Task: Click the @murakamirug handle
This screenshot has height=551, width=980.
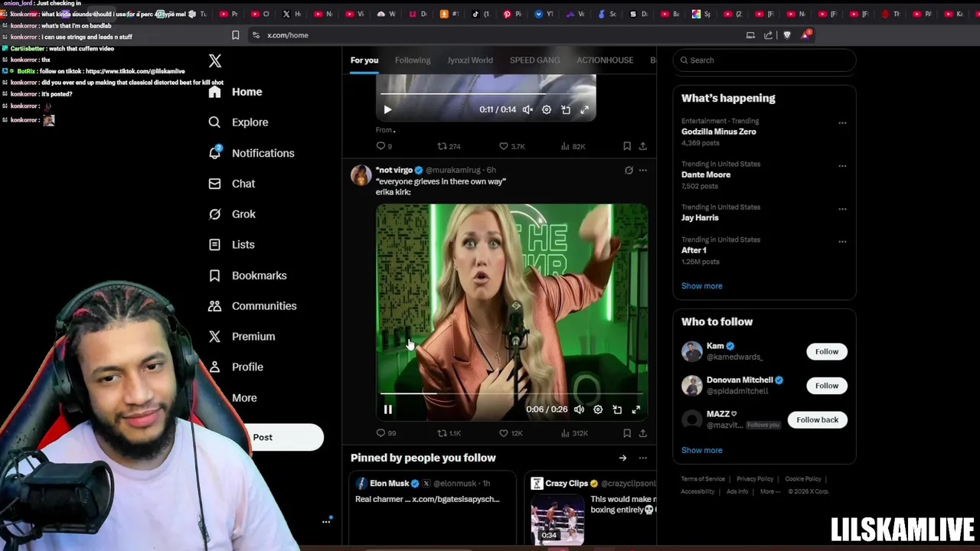Action: [x=453, y=170]
